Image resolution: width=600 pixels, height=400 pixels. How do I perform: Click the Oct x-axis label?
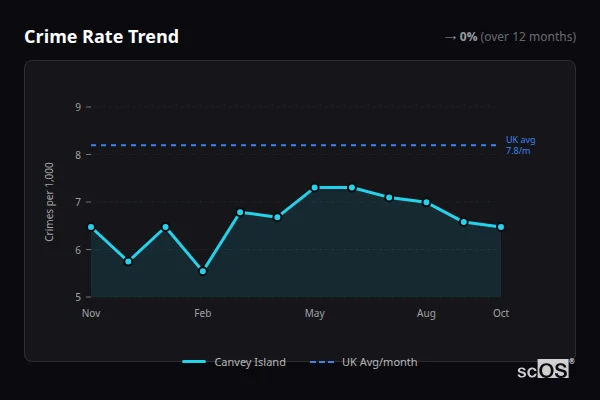tap(501, 313)
